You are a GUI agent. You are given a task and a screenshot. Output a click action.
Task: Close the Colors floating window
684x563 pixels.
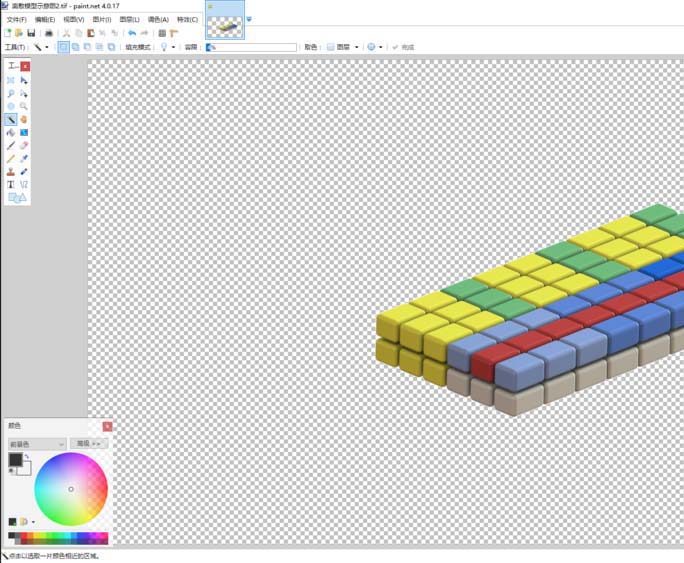coord(107,427)
